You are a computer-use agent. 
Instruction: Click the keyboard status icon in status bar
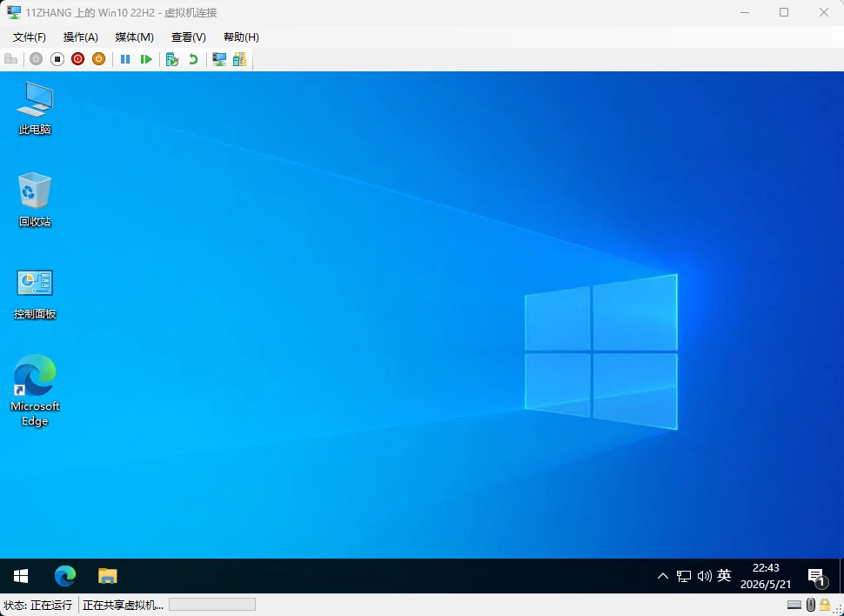tap(794, 605)
